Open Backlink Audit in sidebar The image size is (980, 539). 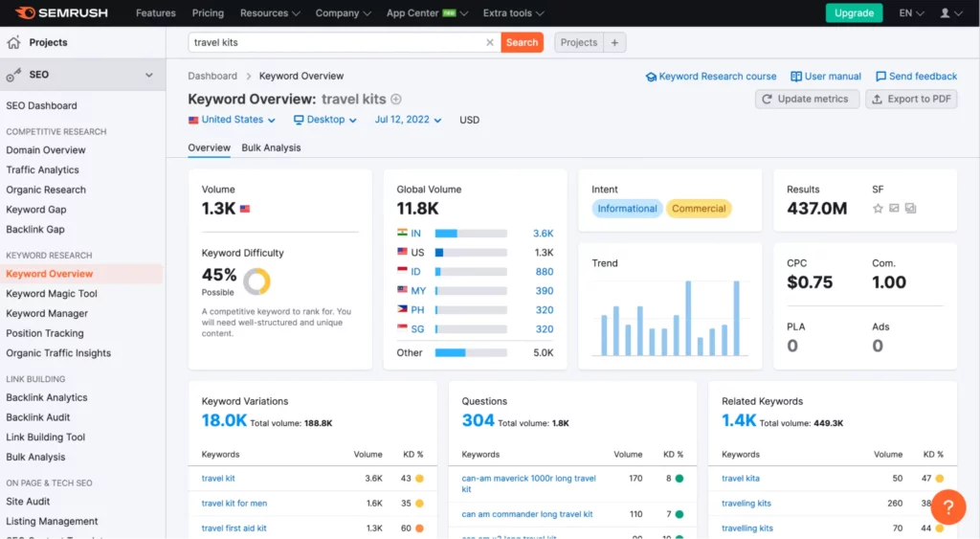click(37, 417)
